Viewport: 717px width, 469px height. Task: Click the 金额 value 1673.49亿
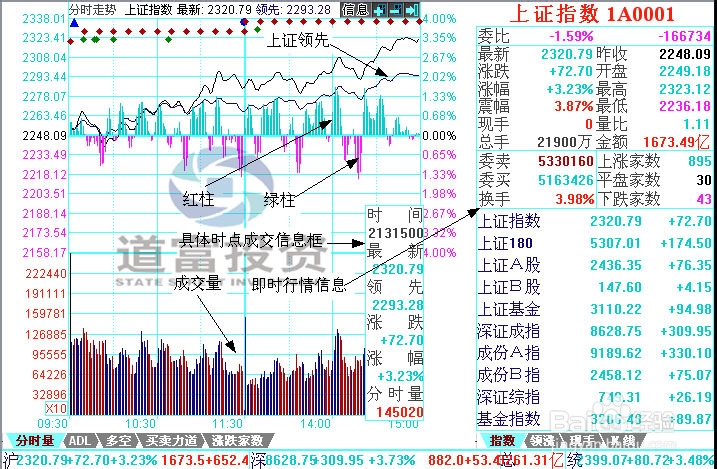pos(677,142)
